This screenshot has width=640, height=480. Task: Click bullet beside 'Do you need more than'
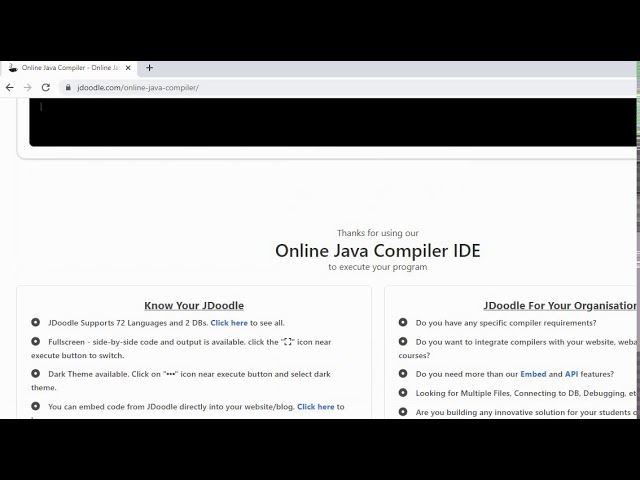403,373
